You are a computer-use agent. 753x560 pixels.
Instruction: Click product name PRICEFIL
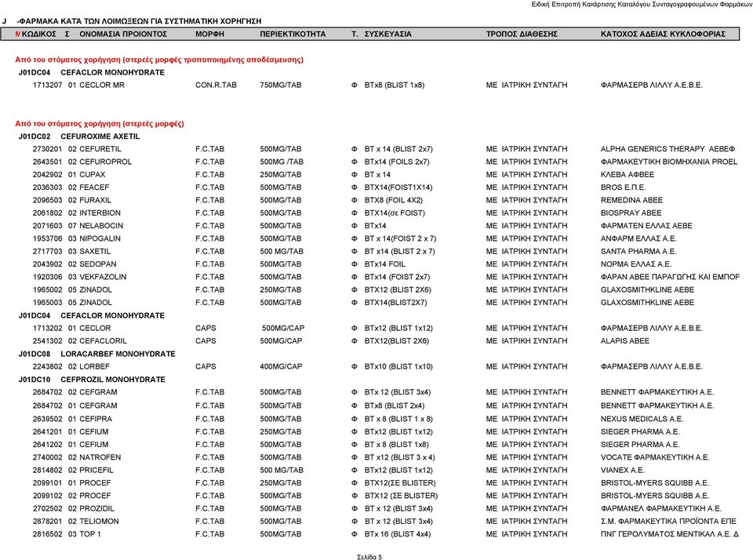point(96,470)
